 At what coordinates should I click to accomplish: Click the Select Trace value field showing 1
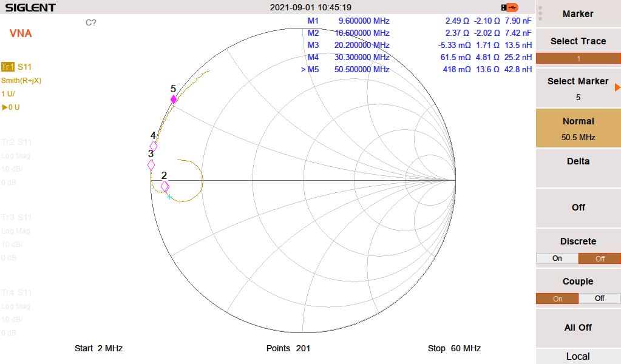click(x=579, y=59)
